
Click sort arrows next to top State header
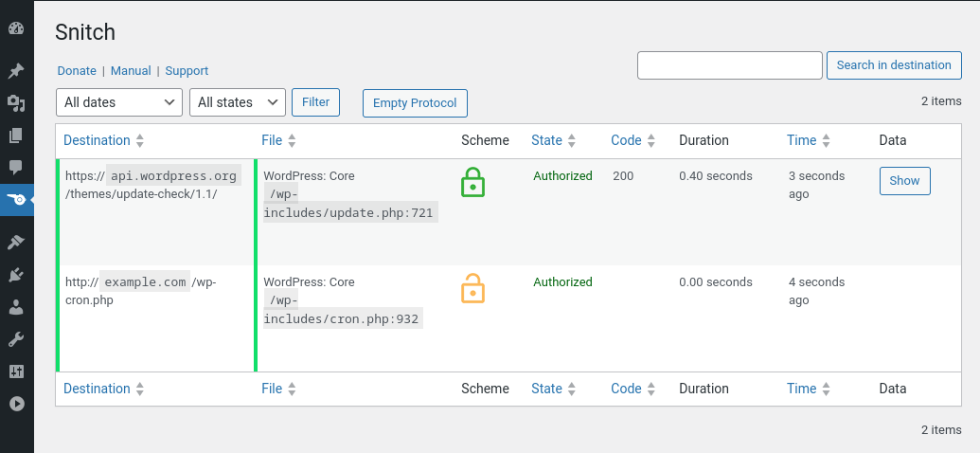point(571,141)
